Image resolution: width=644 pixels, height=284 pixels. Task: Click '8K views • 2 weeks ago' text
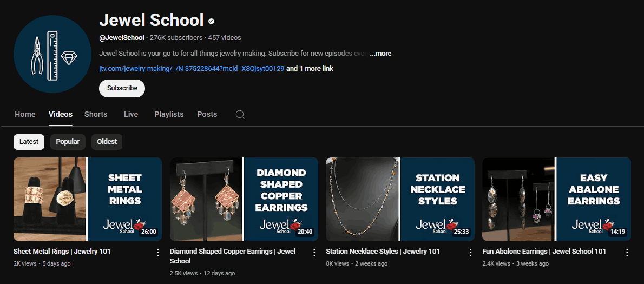tap(357, 263)
